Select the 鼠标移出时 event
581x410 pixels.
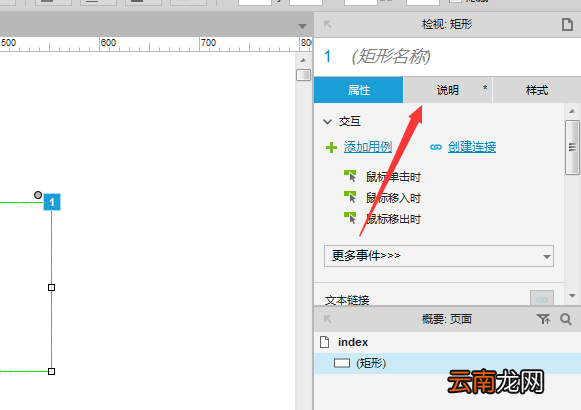tap(393, 219)
